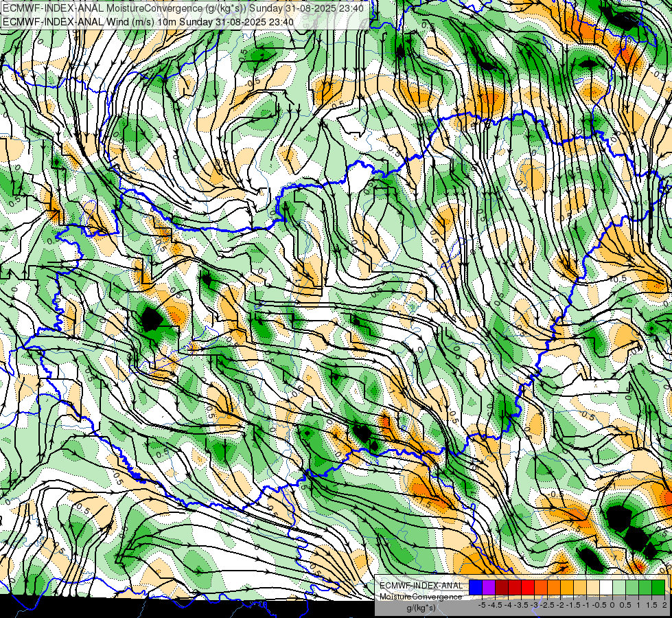Select the darkest maroon legend swatch
672x618 pixels.
click(502, 587)
